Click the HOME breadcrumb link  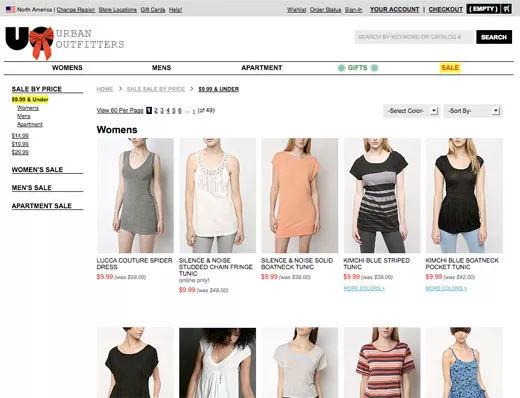click(105, 89)
